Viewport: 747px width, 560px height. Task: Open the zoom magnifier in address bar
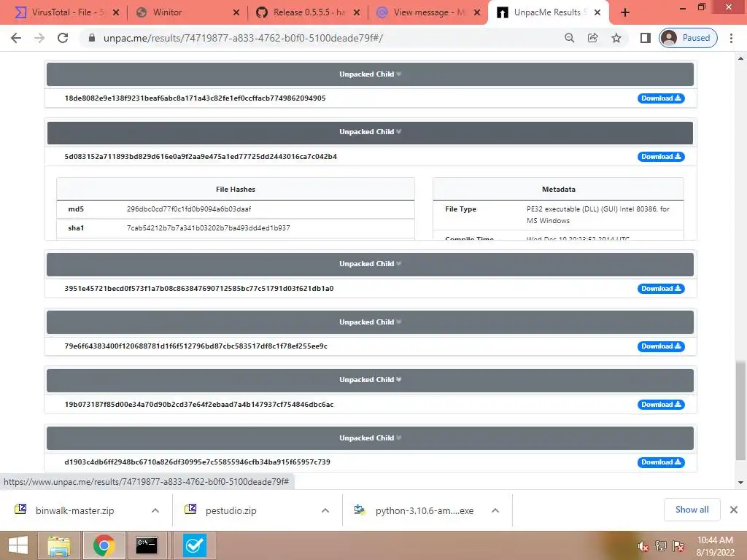coord(569,38)
